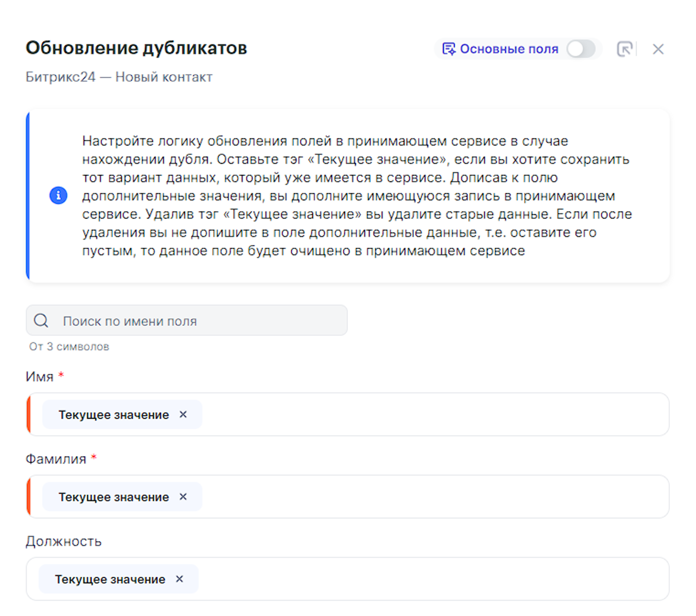Select the Текущее значение tag in Должность
696x616 pixels.
click(110, 579)
